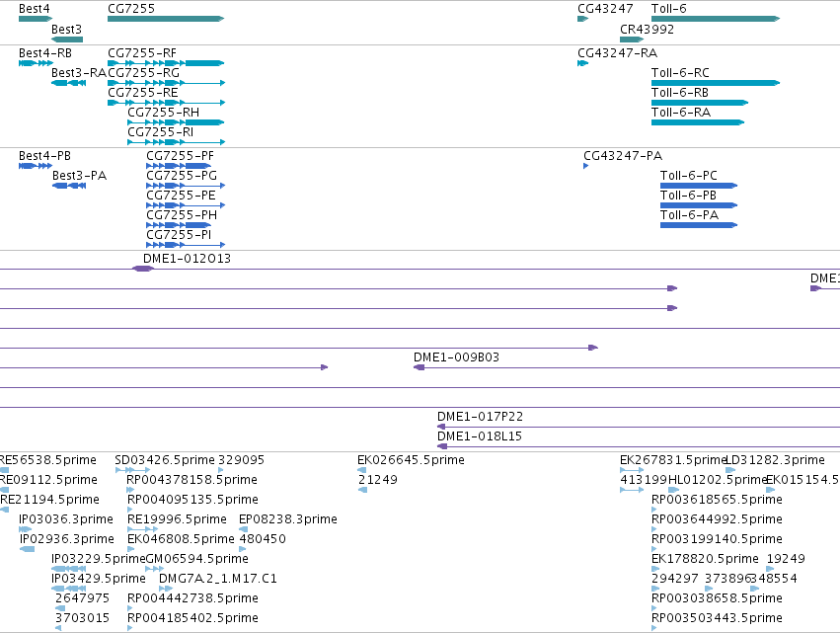Select the IP02936.3prime EST

27,550
